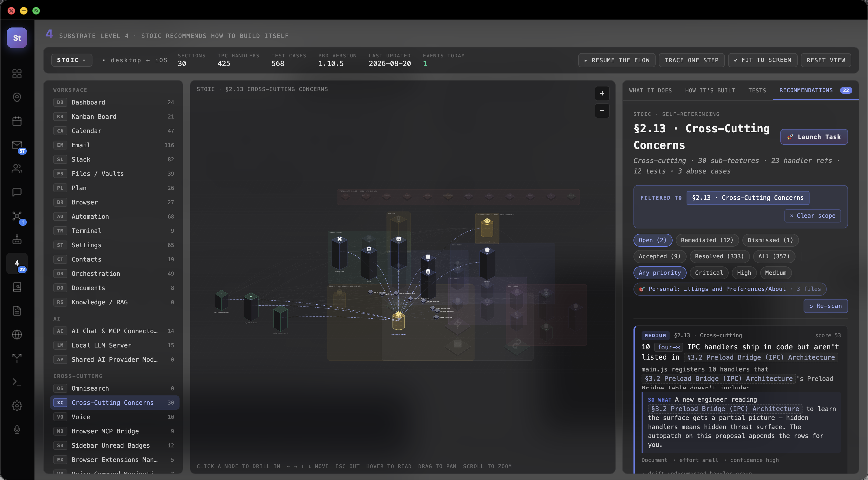This screenshot has height=480, width=868.
Task: Click the St app logo icon
Action: tap(17, 38)
